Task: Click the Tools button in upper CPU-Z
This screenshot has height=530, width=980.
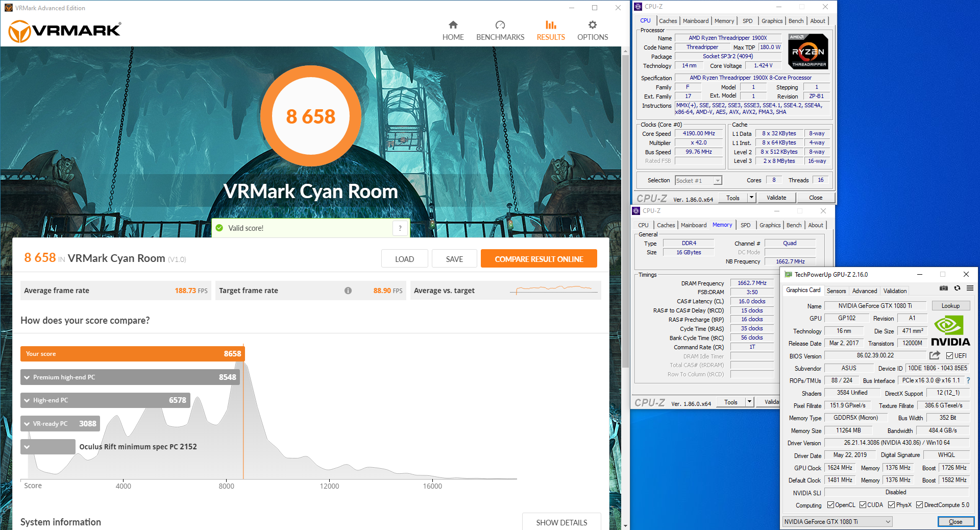Action: pyautogui.click(x=733, y=198)
